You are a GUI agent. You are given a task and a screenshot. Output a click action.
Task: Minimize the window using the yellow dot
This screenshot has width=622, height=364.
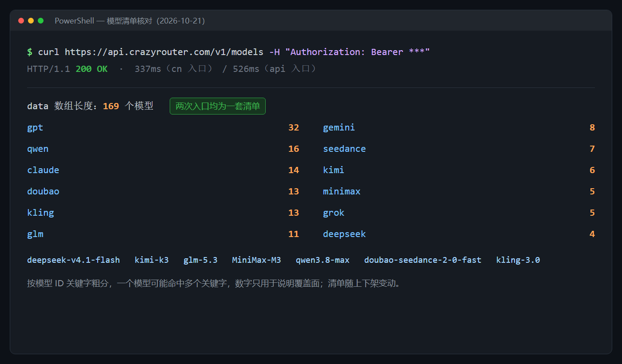(x=31, y=20)
